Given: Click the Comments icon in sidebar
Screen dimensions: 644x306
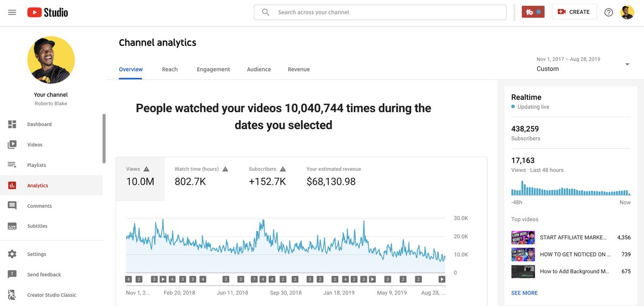Looking at the screenshot, I should coord(12,206).
